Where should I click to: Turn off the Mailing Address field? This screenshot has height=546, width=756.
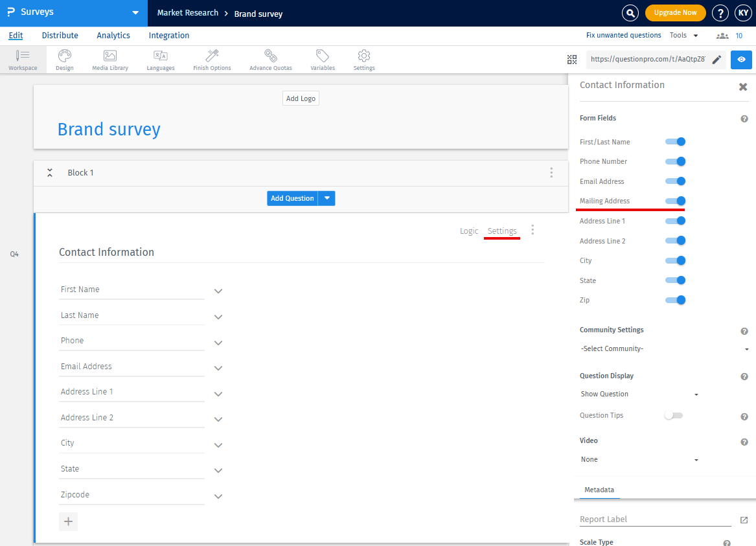[676, 201]
